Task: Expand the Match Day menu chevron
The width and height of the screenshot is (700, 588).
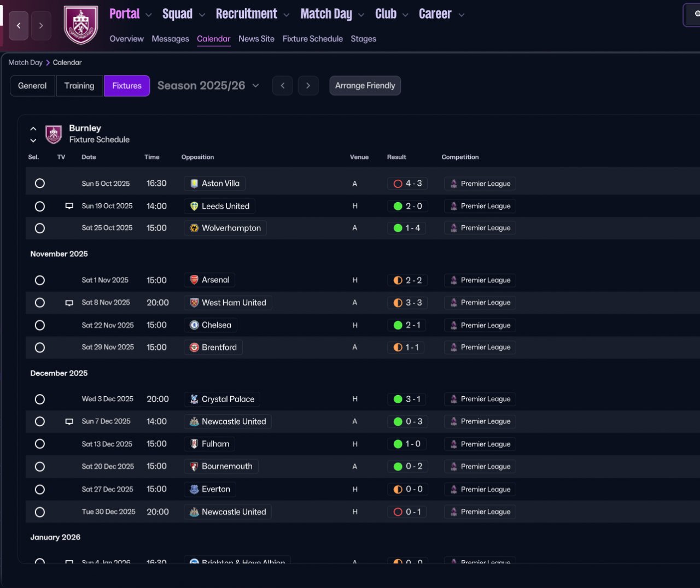Action: pyautogui.click(x=361, y=15)
